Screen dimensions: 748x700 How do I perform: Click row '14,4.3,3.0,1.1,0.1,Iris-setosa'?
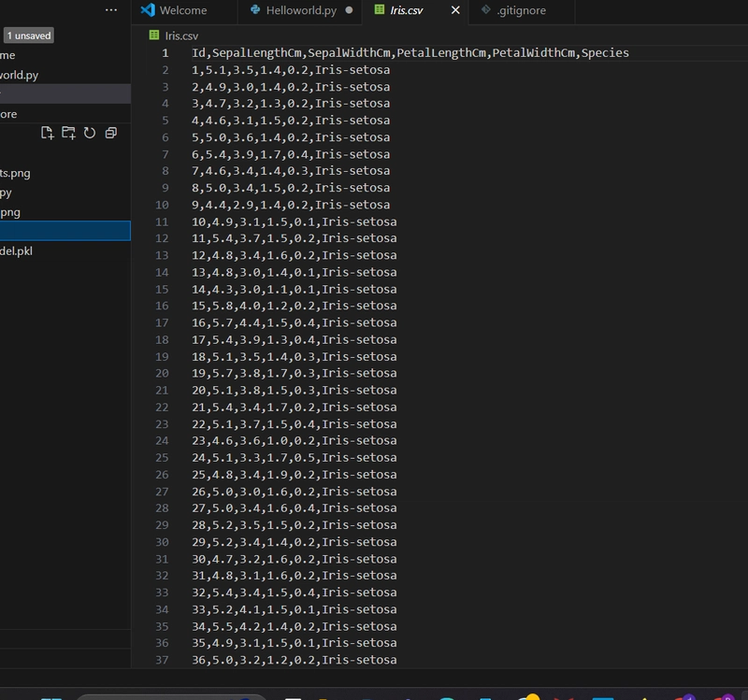click(295, 290)
